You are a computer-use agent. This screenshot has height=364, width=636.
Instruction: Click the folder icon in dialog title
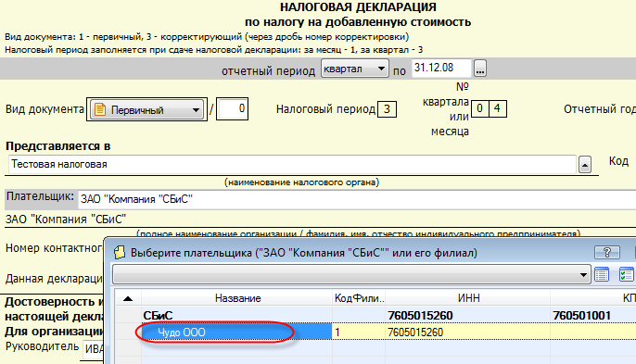pos(120,253)
